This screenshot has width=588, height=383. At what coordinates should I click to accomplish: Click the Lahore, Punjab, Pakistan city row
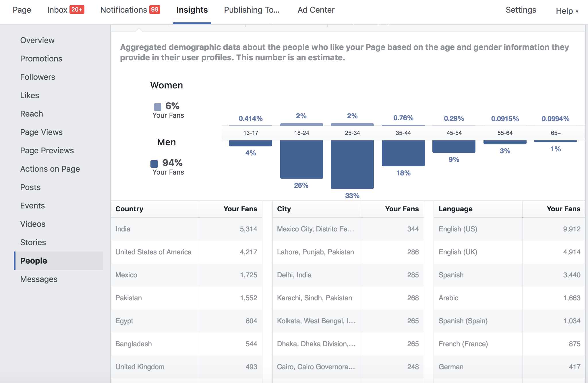click(348, 252)
